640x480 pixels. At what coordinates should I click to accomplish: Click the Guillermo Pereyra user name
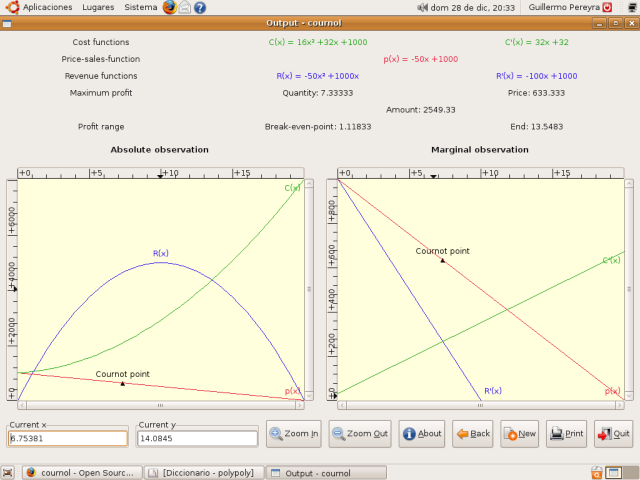(564, 7)
